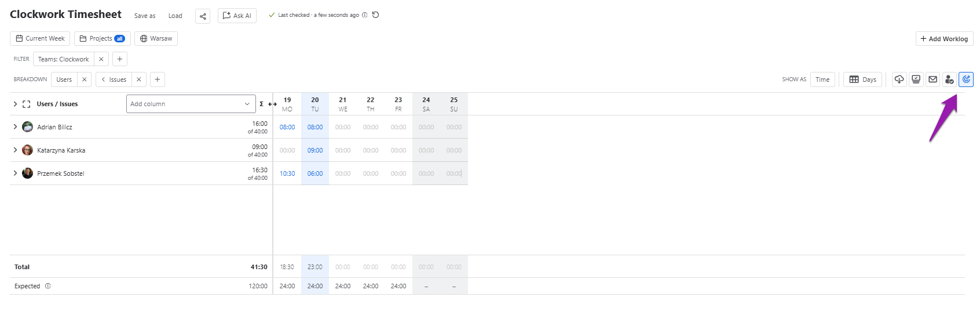Select the 24 SA column header
980x315 pixels.
pos(426,104)
